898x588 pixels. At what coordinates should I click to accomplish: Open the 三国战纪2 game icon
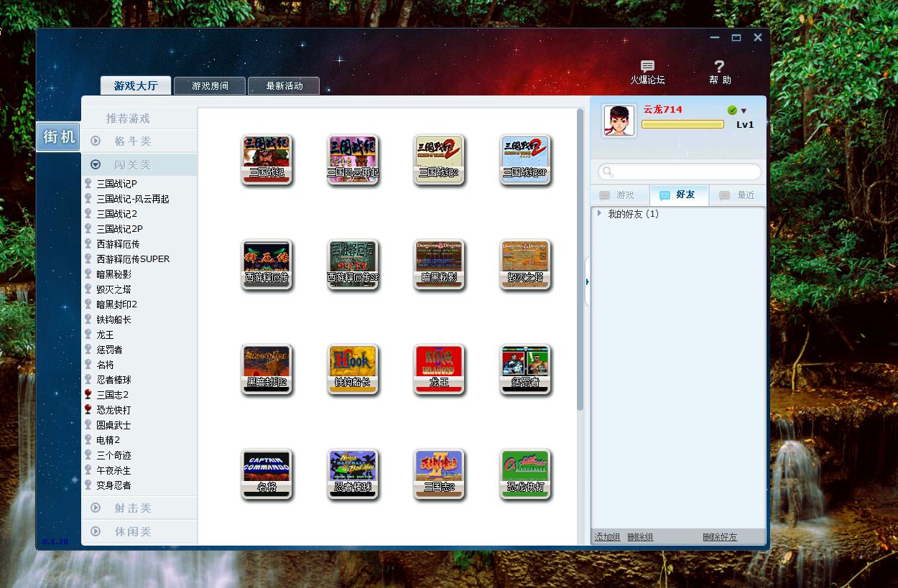point(439,159)
